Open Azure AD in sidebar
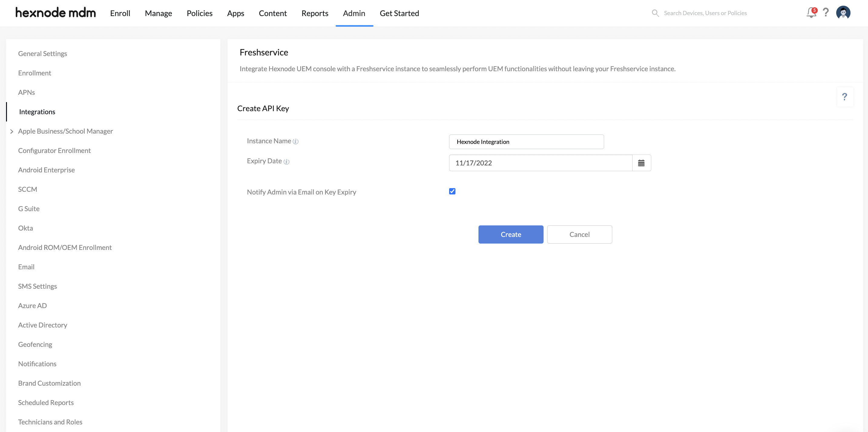 pyautogui.click(x=32, y=306)
